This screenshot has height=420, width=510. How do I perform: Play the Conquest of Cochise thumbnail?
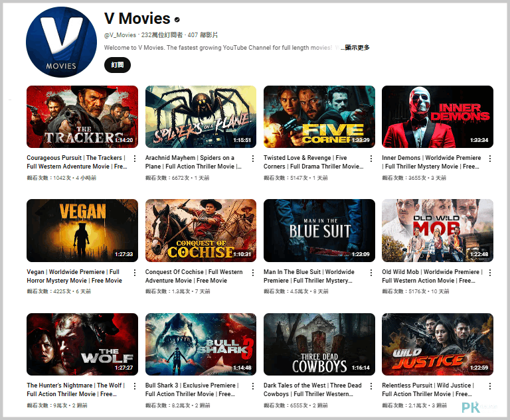tap(201, 230)
